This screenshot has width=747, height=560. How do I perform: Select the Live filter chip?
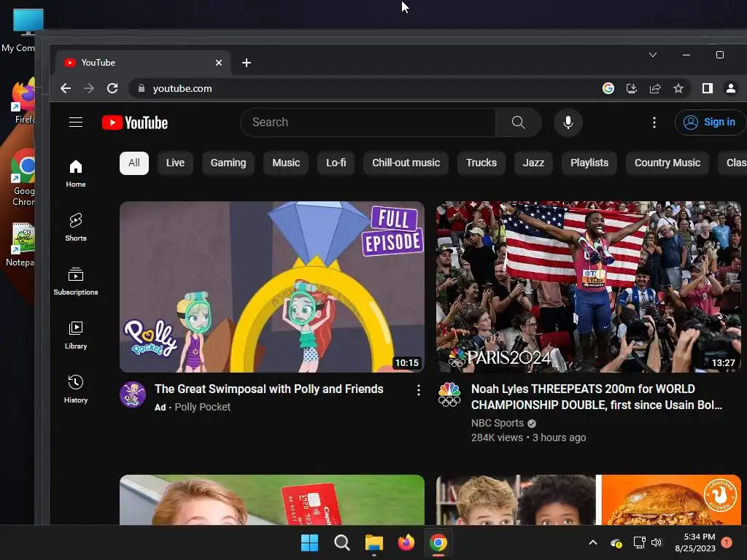click(175, 163)
